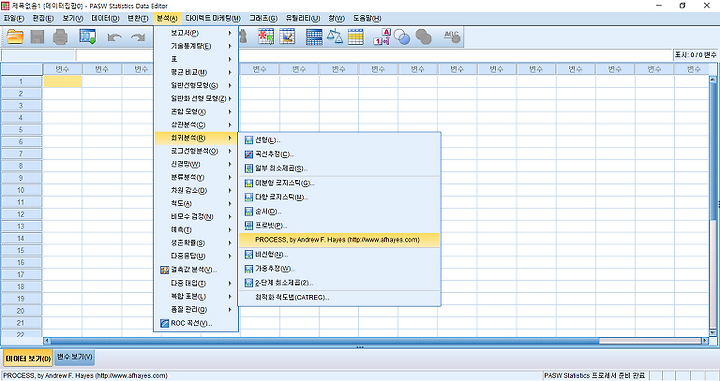Click the Value Labels toolbar icon
The height and width of the screenshot is (381, 720).
[x=382, y=37]
